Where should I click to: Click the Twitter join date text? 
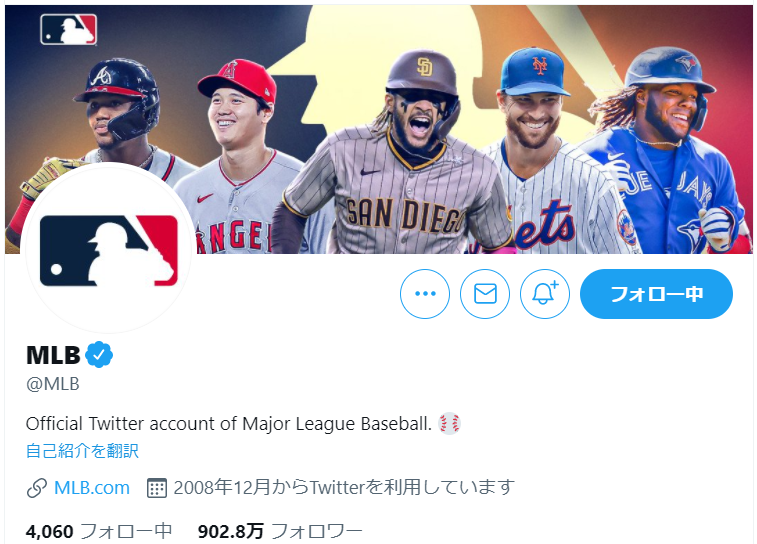344,488
